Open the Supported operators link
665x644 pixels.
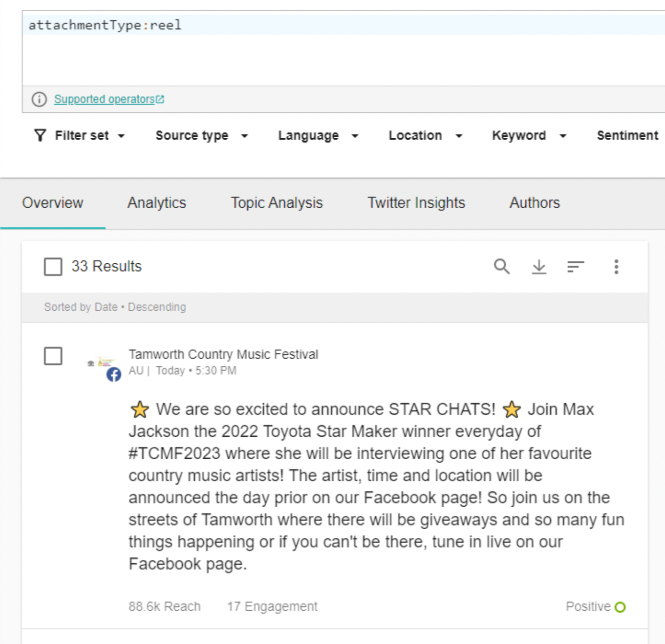(109, 99)
